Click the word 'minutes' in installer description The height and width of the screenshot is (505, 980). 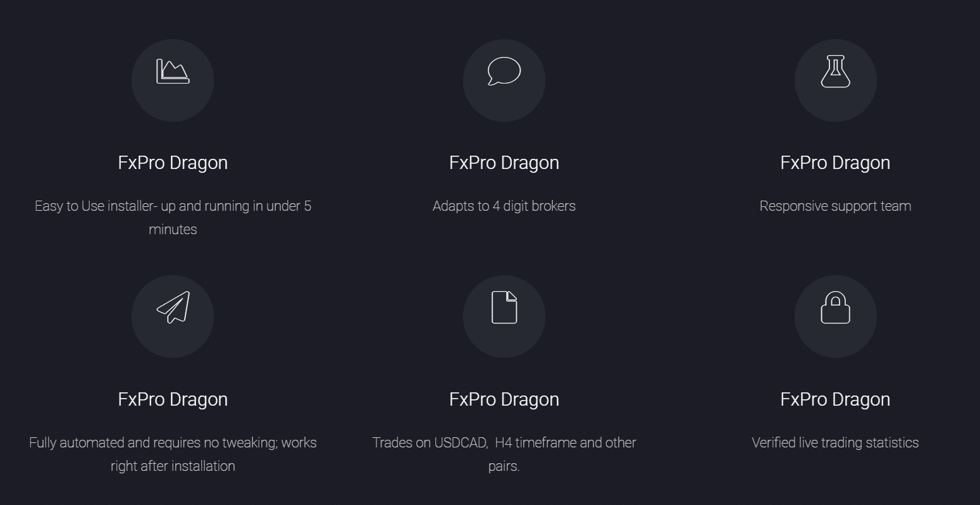(173, 230)
